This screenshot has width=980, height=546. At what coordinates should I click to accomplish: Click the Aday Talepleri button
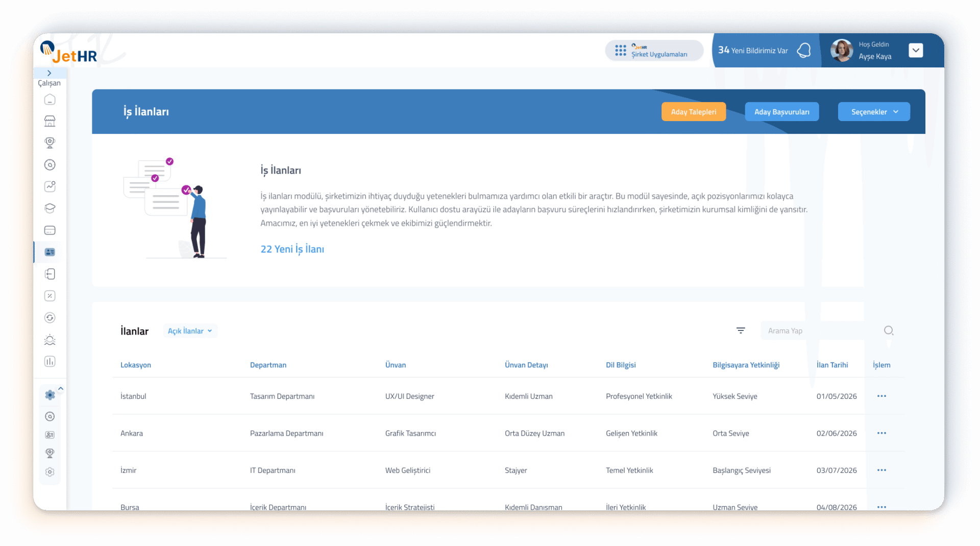tap(693, 112)
